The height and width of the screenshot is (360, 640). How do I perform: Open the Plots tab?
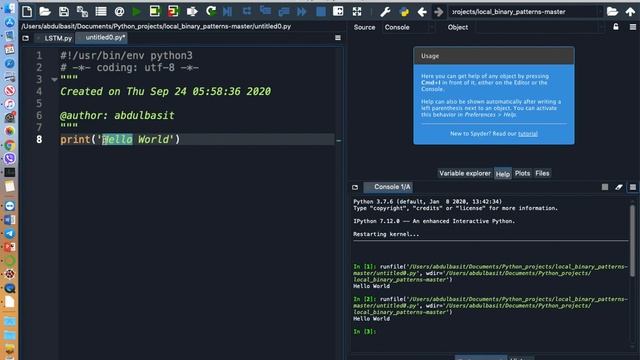coord(522,173)
